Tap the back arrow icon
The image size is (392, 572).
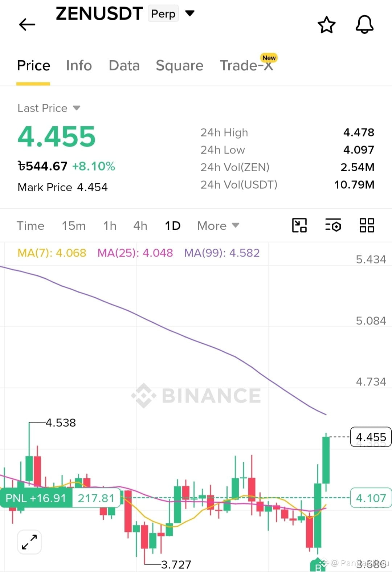pyautogui.click(x=27, y=25)
